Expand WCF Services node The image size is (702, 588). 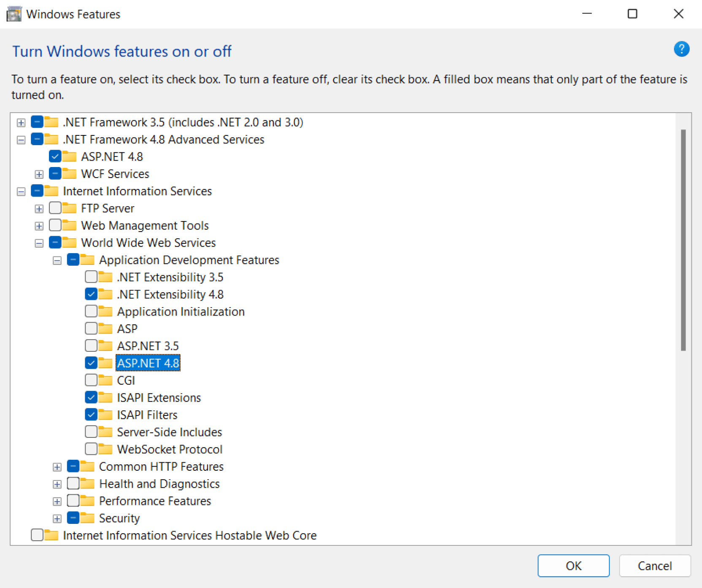39,174
